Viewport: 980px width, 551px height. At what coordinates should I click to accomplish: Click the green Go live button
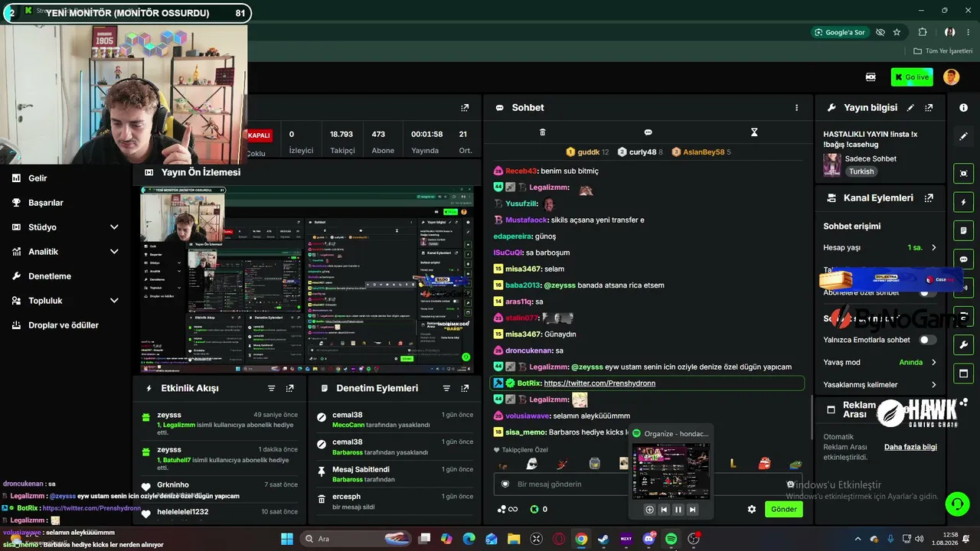(911, 77)
